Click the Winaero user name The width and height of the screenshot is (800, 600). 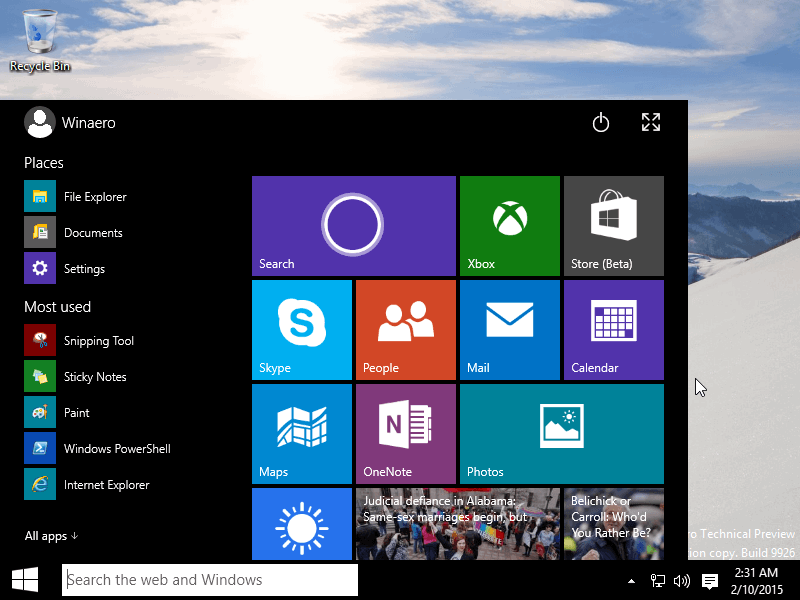(x=89, y=123)
